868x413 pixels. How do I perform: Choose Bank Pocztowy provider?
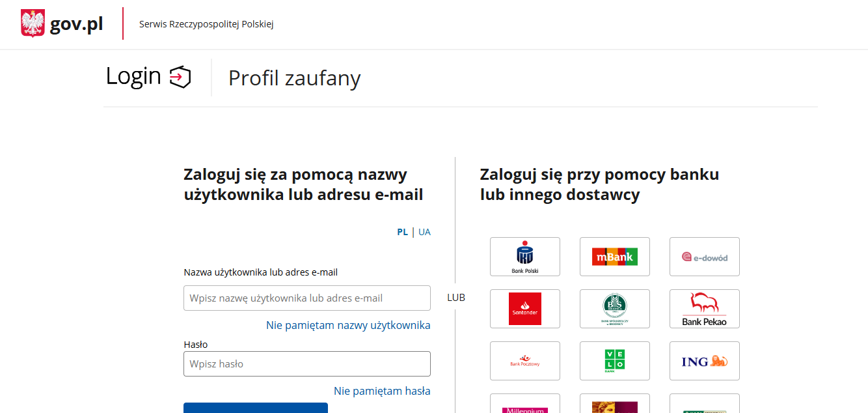pyautogui.click(x=525, y=360)
